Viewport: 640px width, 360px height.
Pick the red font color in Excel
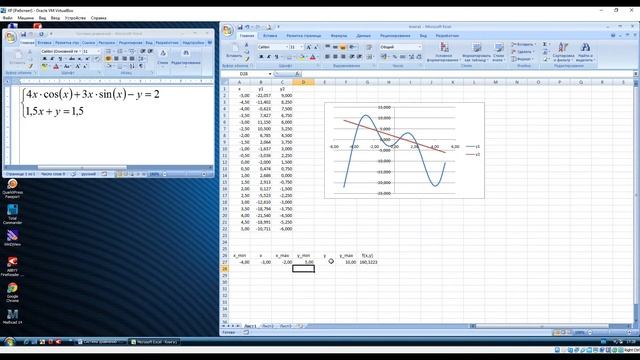[x=313, y=57]
